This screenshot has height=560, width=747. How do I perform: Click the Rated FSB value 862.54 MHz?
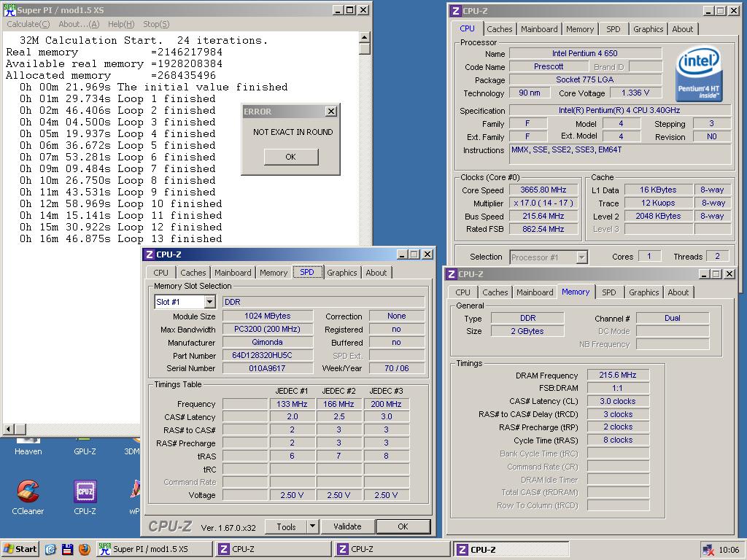pos(543,229)
